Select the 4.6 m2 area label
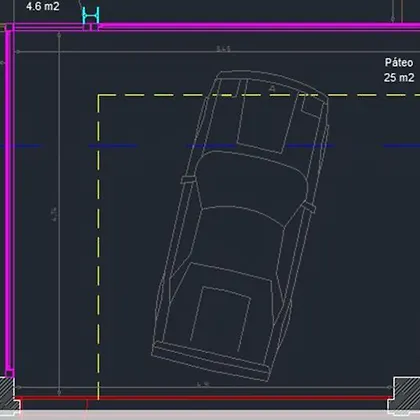The height and width of the screenshot is (420, 420). pyautogui.click(x=43, y=6)
